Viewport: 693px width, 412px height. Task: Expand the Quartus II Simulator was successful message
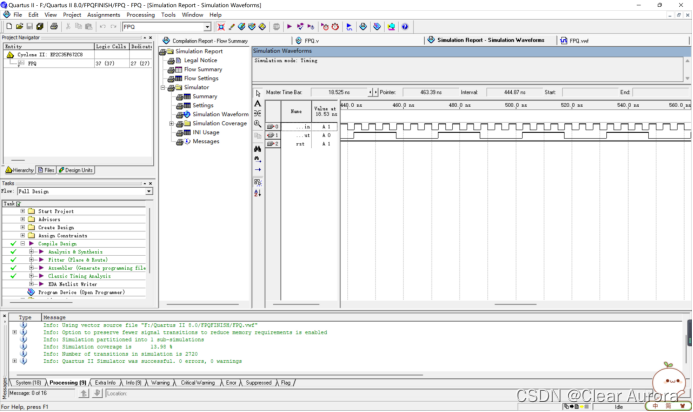point(15,361)
